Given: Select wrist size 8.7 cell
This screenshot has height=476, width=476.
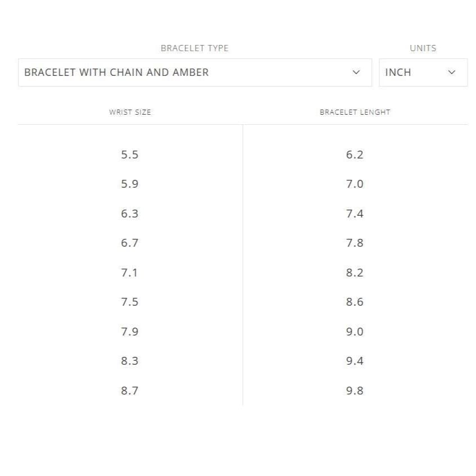Looking at the screenshot, I should (130, 391).
